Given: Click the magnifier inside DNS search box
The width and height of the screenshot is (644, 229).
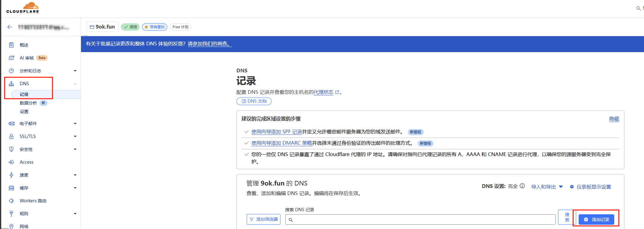Looking at the screenshot, I should 291,220.
